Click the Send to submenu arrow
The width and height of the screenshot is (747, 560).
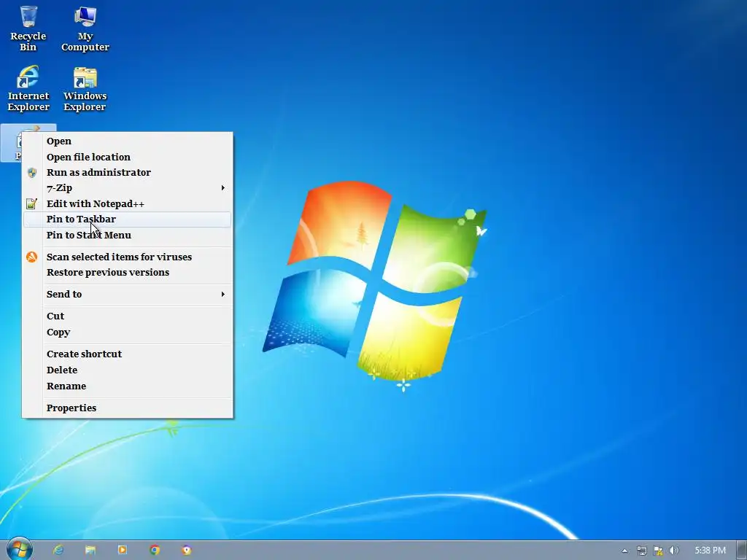223,295
